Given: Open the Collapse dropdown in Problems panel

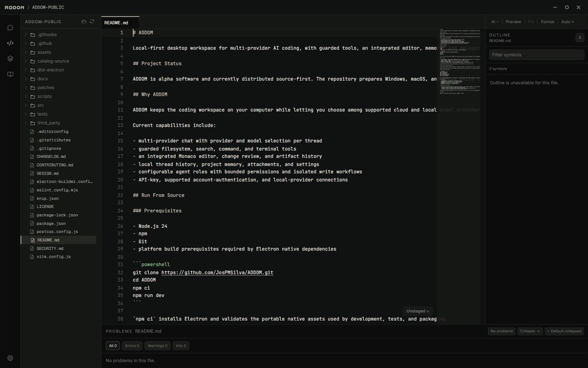Looking at the screenshot, I should 530,331.
